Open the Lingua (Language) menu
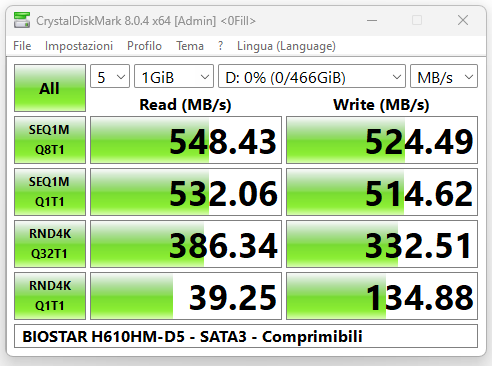 pyautogui.click(x=286, y=46)
